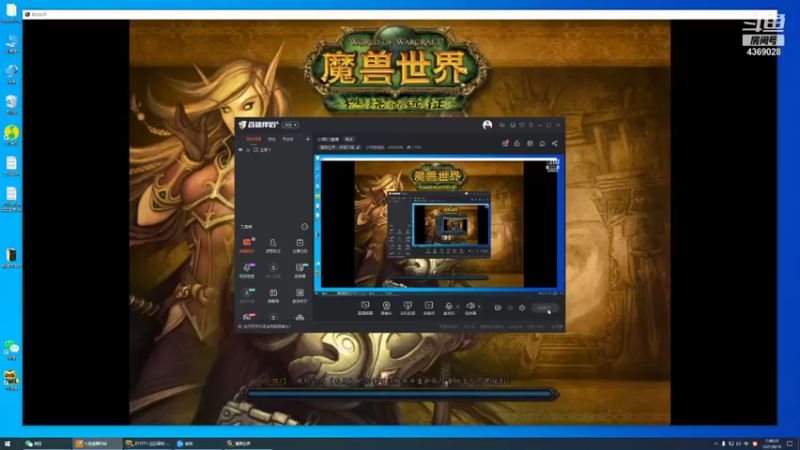Switch to the second scene tab

pyautogui.click(x=272, y=139)
